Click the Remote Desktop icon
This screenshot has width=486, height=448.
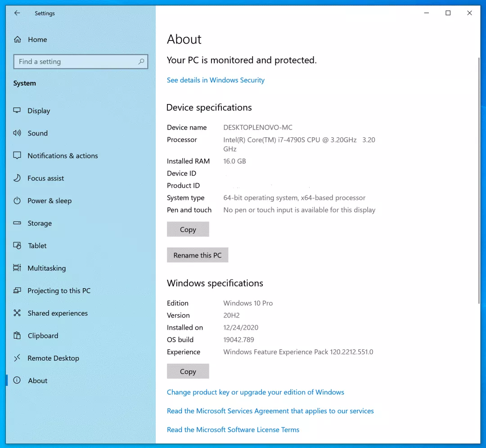tap(17, 358)
